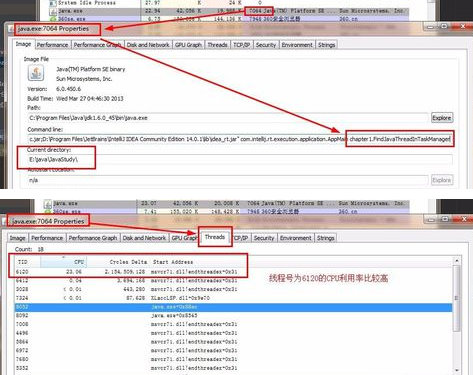This screenshot has width=473, height=375.
Task: Go to Image tab in the thread list window
Action: coord(18,238)
